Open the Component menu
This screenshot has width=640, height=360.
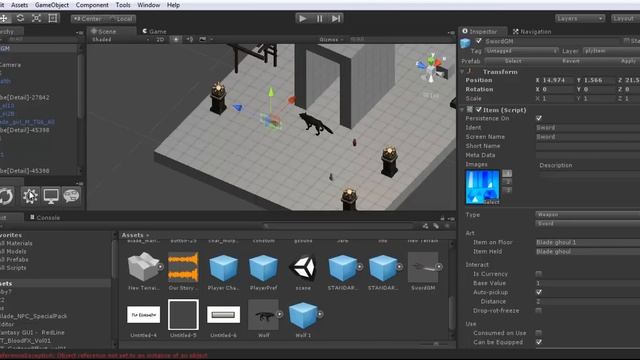[92, 5]
